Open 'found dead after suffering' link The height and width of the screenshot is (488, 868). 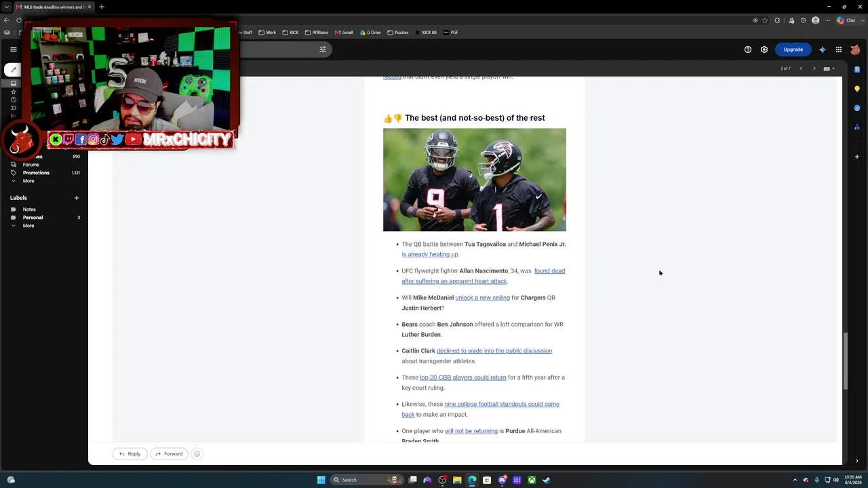(x=483, y=276)
